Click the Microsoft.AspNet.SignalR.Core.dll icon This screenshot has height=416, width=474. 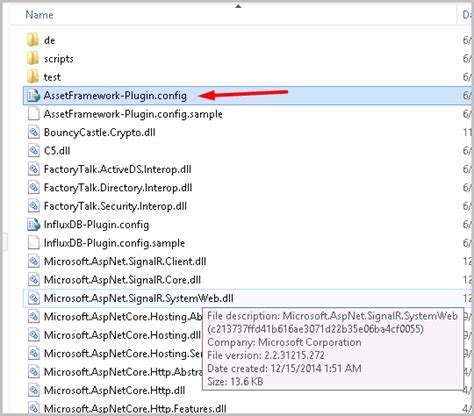(33, 280)
